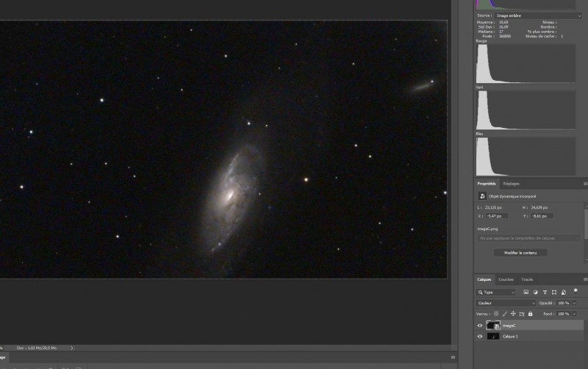Click the Bleu channel histogram
588x369 pixels.
click(x=526, y=157)
